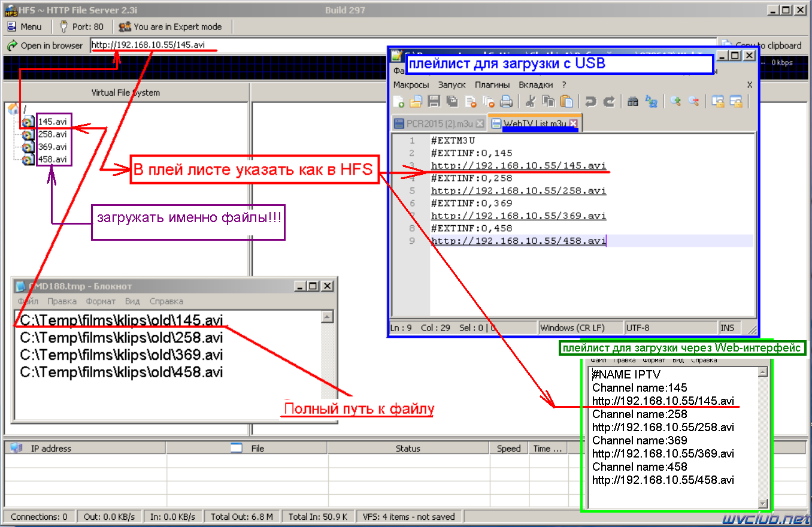This screenshot has height=527, width=812.
Task: Click the Speed column header
Action: [x=508, y=449]
